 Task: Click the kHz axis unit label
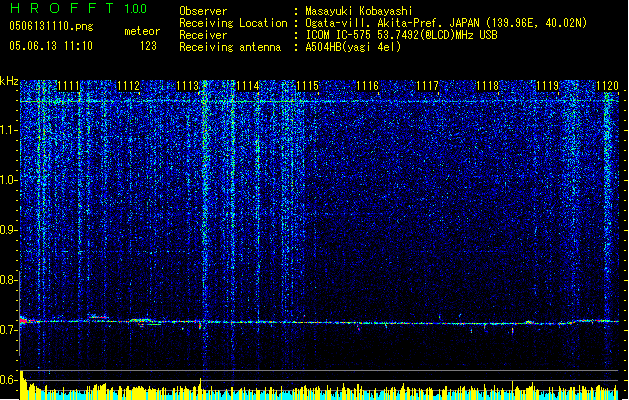(x=9, y=81)
